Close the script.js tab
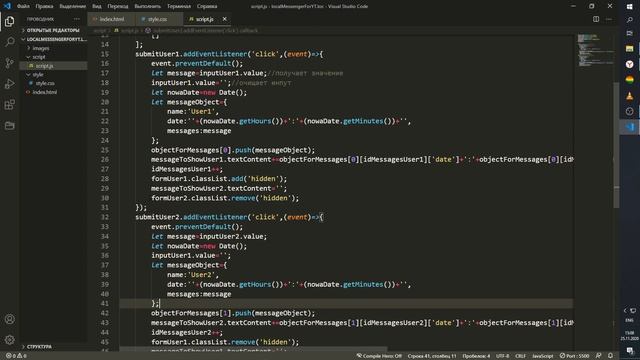This screenshot has height=360, width=640. tap(224, 19)
